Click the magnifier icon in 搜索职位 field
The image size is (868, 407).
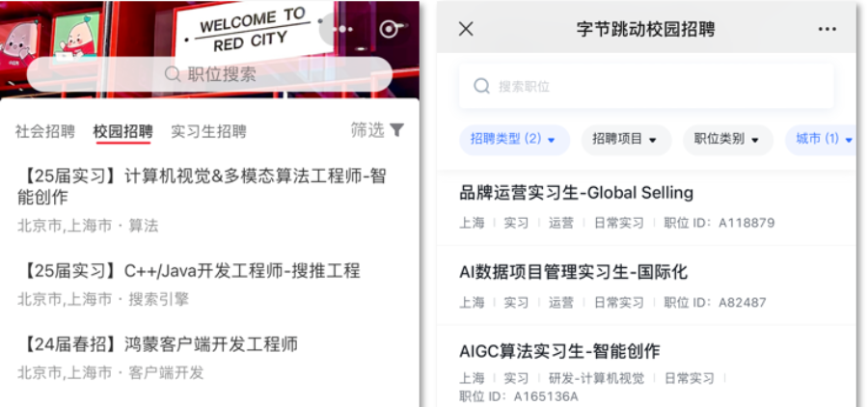pyautogui.click(x=481, y=86)
